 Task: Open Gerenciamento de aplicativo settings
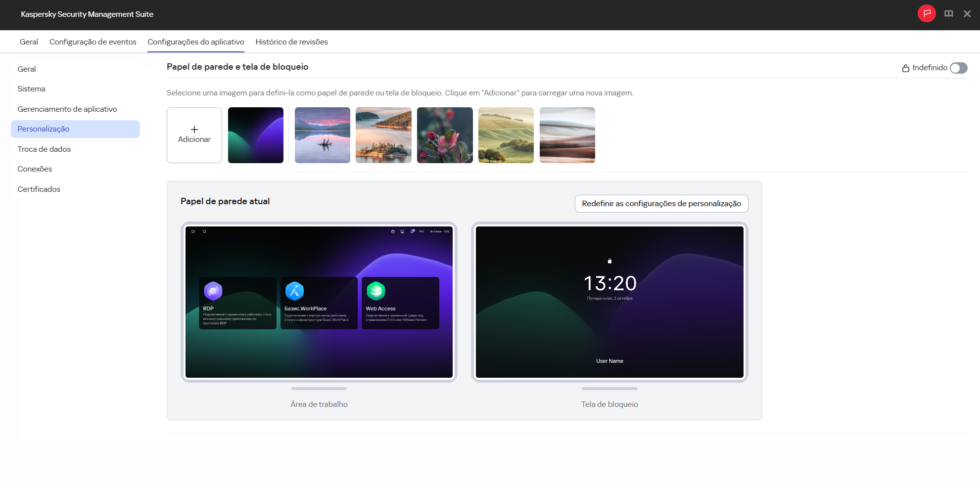[x=67, y=109]
